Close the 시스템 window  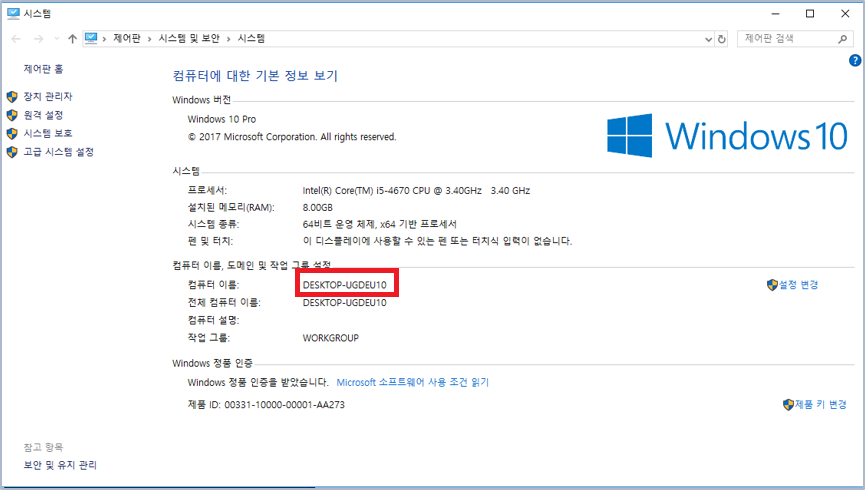click(x=845, y=13)
